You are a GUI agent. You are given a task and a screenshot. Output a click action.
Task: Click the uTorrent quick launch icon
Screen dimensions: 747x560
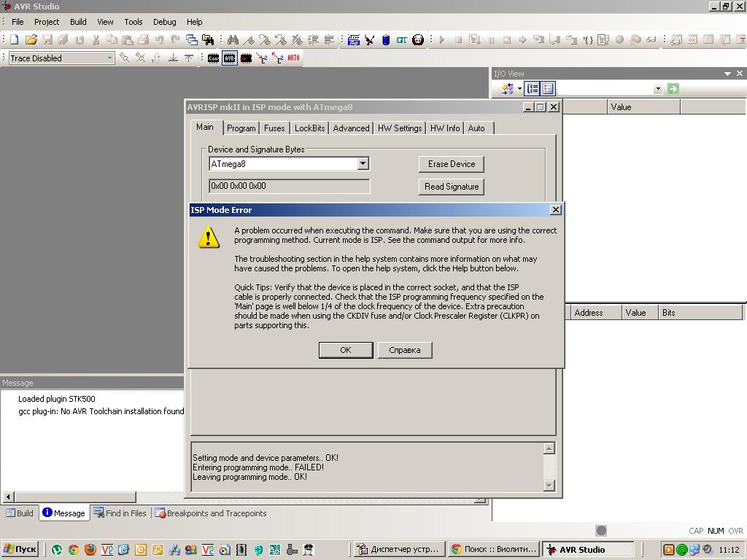pos(57,550)
